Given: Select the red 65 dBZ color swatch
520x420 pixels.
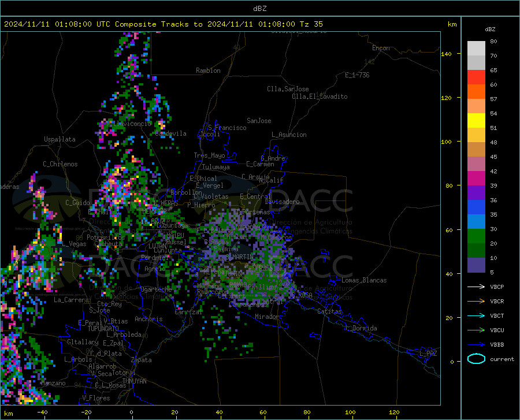Looking at the screenshot, I should pyautogui.click(x=476, y=77).
